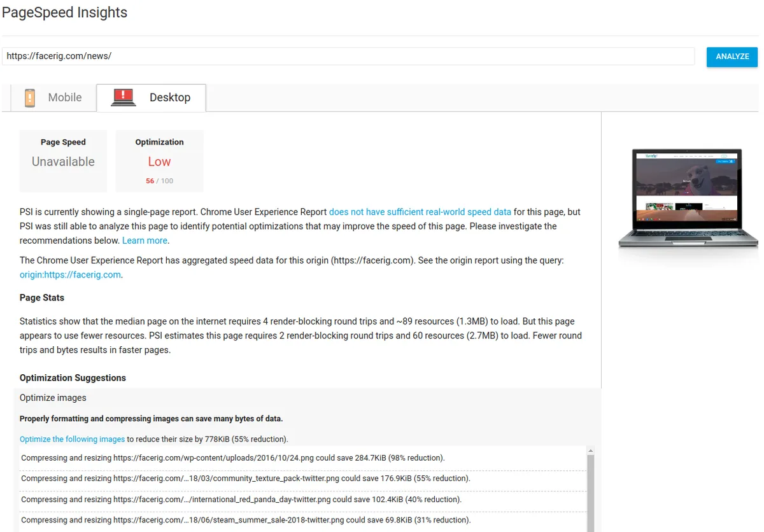Click the Optimization Suggestions heading
The width and height of the screenshot is (764, 532).
(x=73, y=378)
